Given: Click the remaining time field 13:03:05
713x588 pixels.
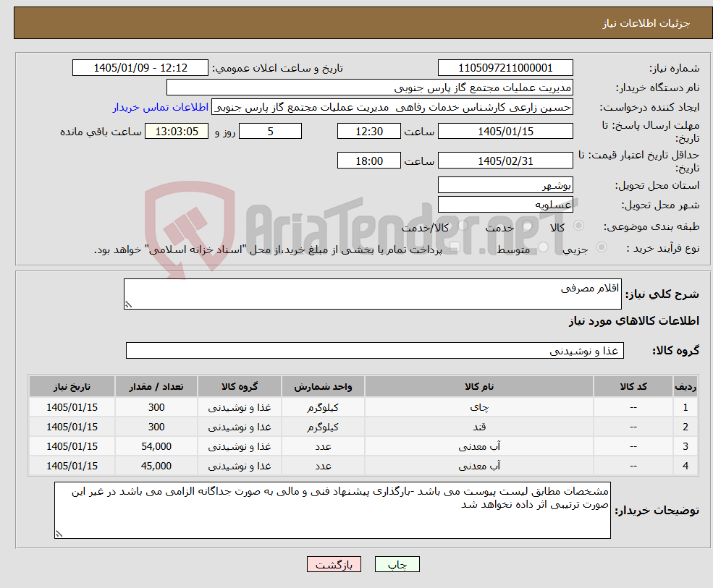Looking at the screenshot, I should 177,132.
